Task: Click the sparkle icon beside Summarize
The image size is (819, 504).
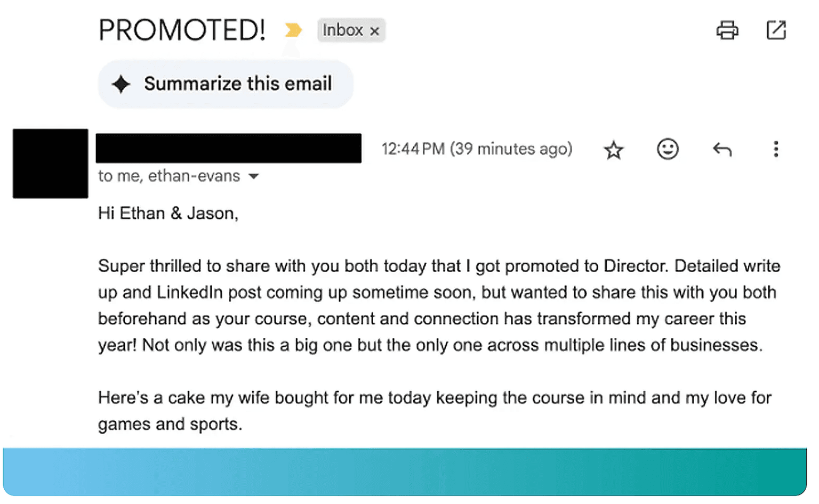Action: (x=121, y=84)
